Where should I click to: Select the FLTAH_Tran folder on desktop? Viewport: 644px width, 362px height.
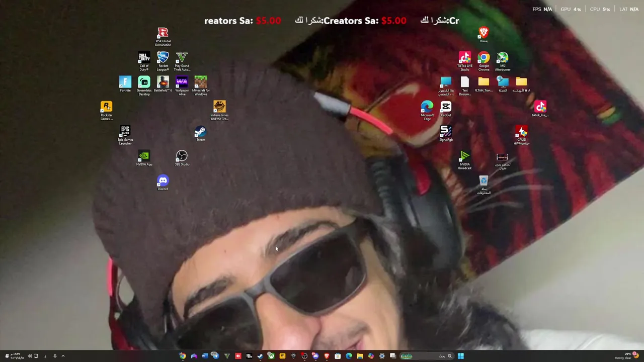click(484, 84)
